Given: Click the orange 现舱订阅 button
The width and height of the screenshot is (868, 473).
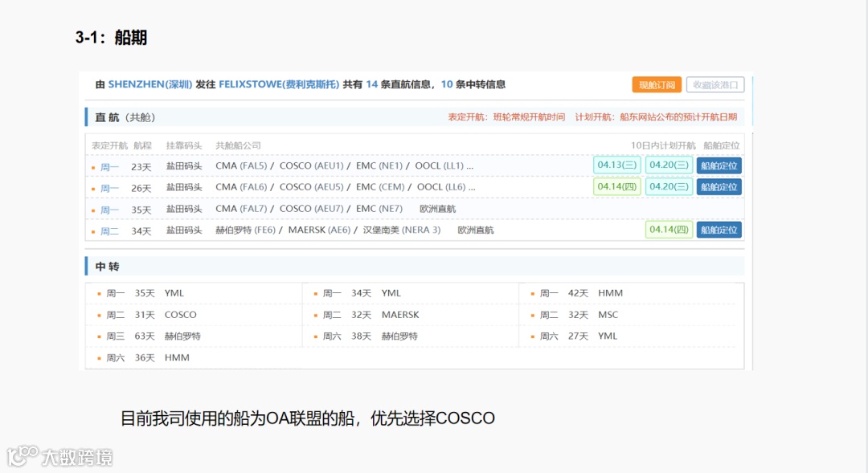Looking at the screenshot, I should click(x=657, y=84).
